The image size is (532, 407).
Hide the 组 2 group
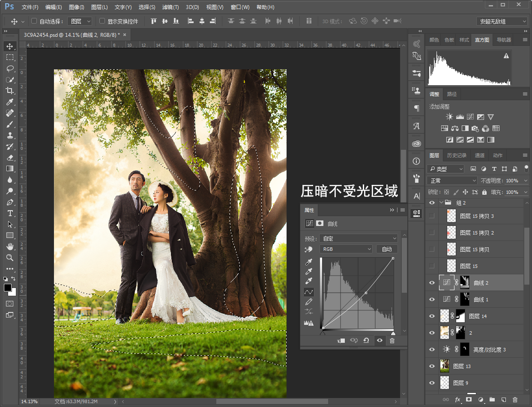click(x=432, y=202)
